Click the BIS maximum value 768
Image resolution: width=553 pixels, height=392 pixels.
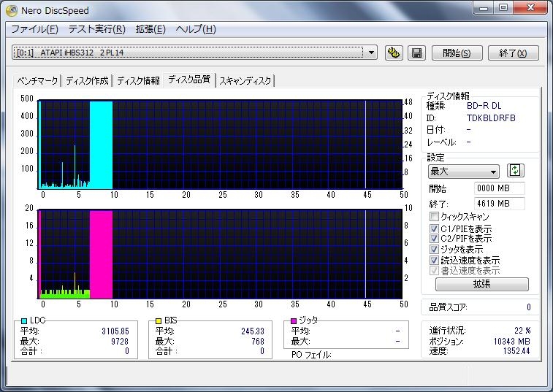pos(258,341)
